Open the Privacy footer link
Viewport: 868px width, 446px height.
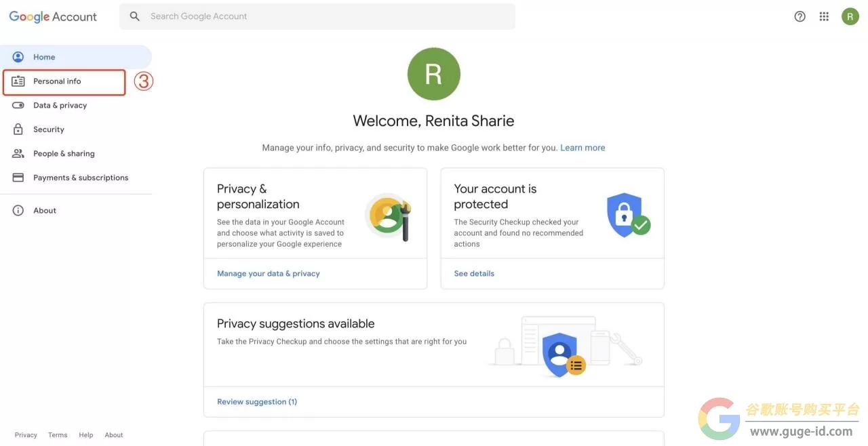tap(26, 435)
